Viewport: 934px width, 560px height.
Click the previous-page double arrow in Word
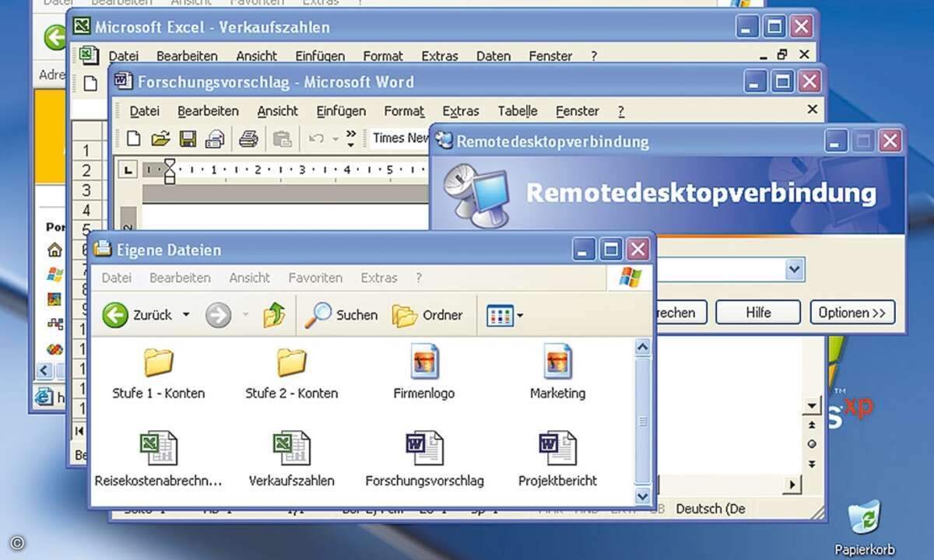(813, 425)
